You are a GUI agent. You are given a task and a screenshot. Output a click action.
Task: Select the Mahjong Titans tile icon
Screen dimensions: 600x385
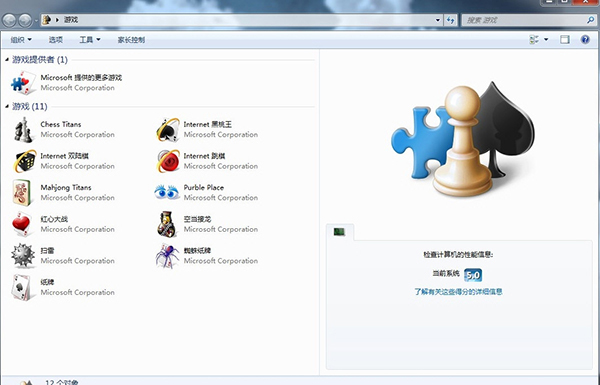(22, 193)
